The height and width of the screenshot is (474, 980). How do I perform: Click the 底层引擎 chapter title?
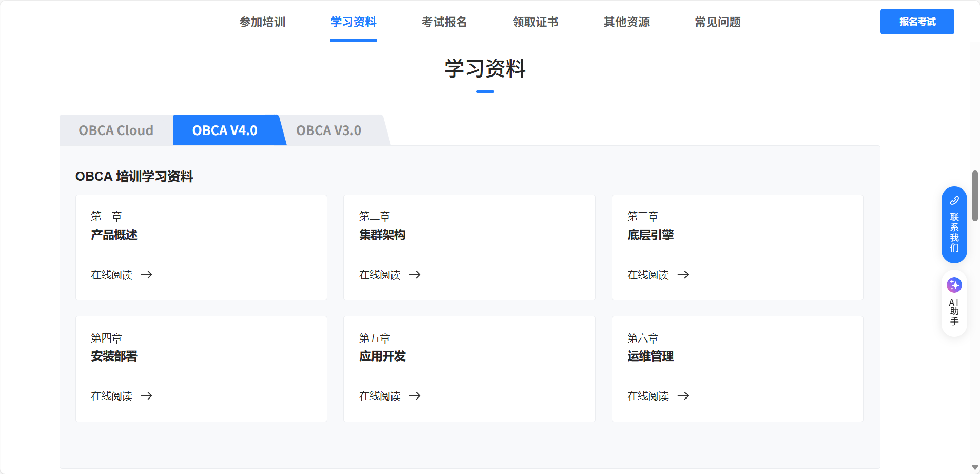pos(651,235)
